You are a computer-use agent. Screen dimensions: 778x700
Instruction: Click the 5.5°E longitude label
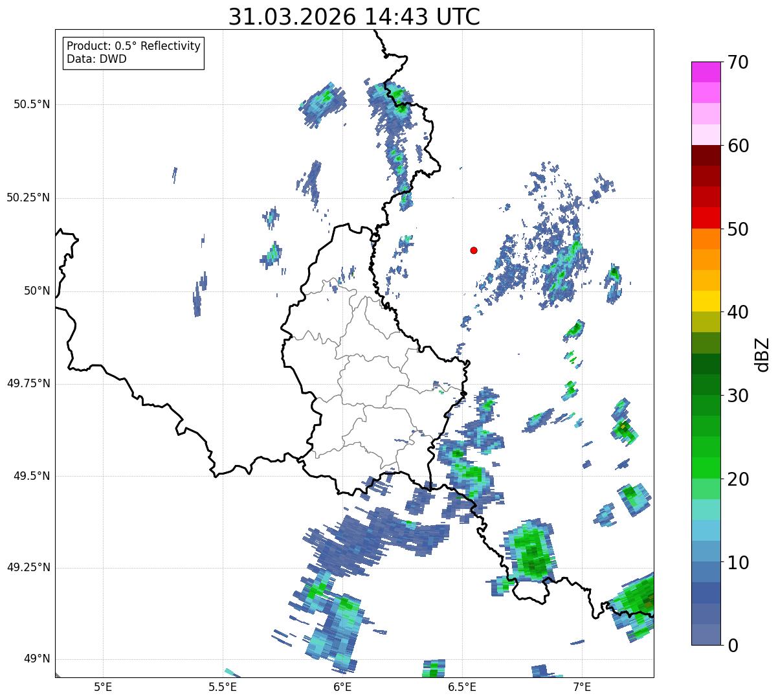tap(223, 687)
